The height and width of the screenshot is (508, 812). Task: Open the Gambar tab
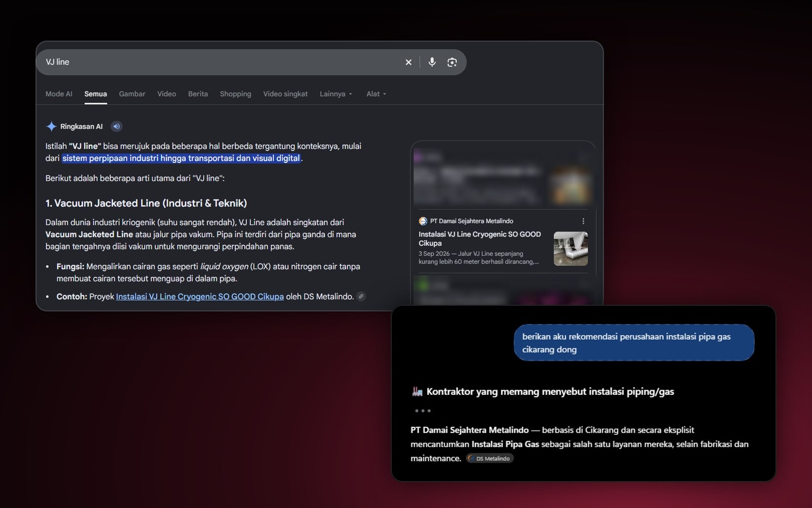coord(132,94)
